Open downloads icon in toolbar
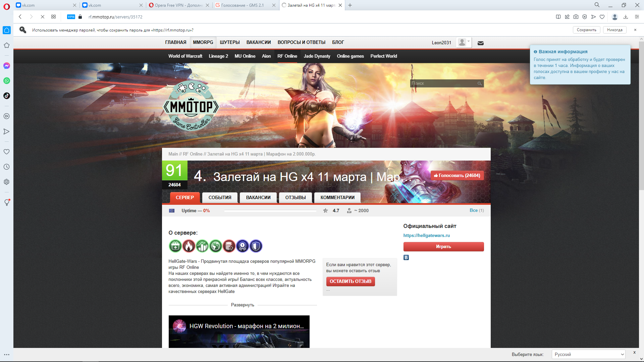Screen dimensions: 644x362 point(626,17)
